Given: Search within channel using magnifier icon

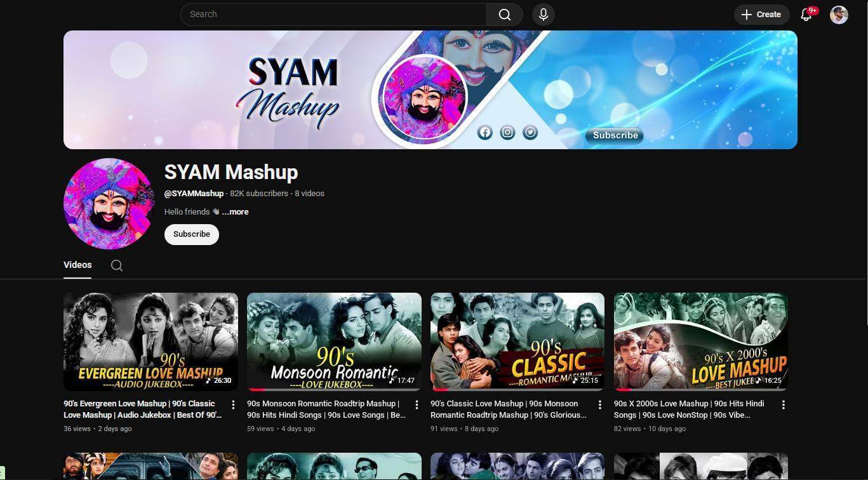Looking at the screenshot, I should click(117, 265).
